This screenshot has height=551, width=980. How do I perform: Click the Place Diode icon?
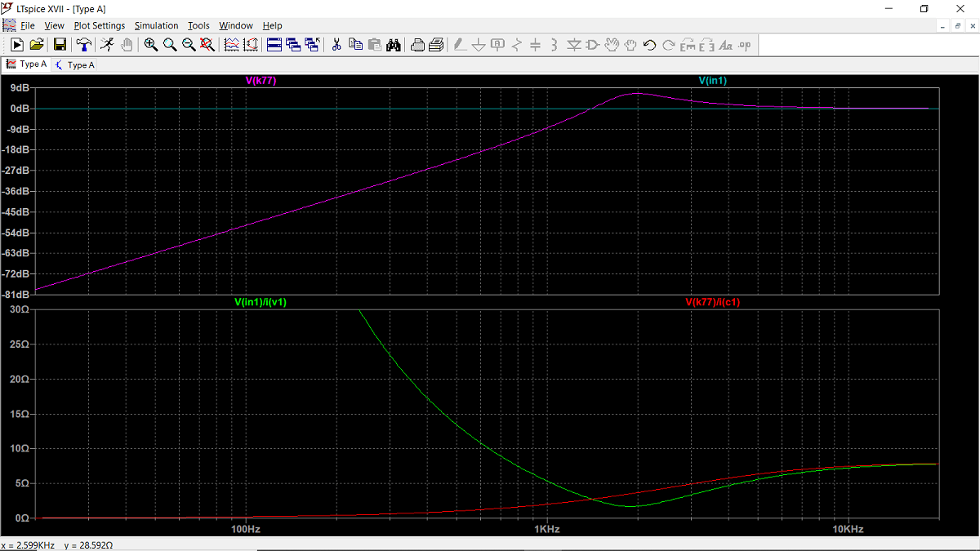[573, 45]
